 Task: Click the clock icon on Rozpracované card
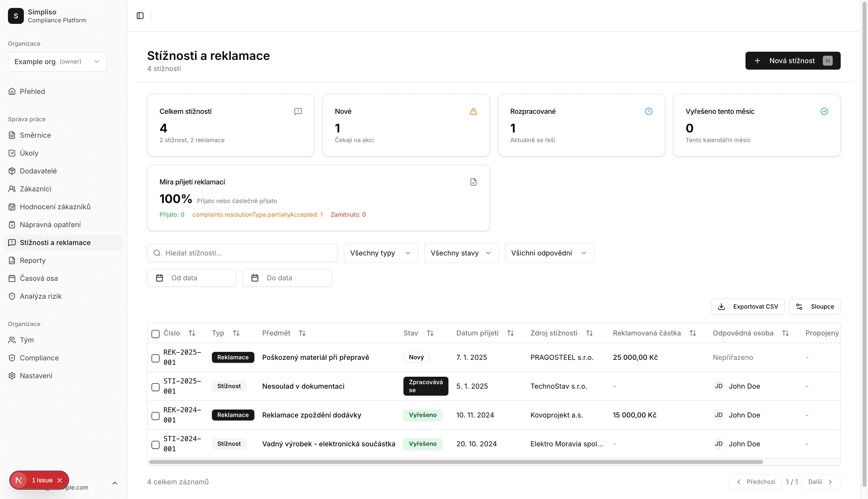648,111
